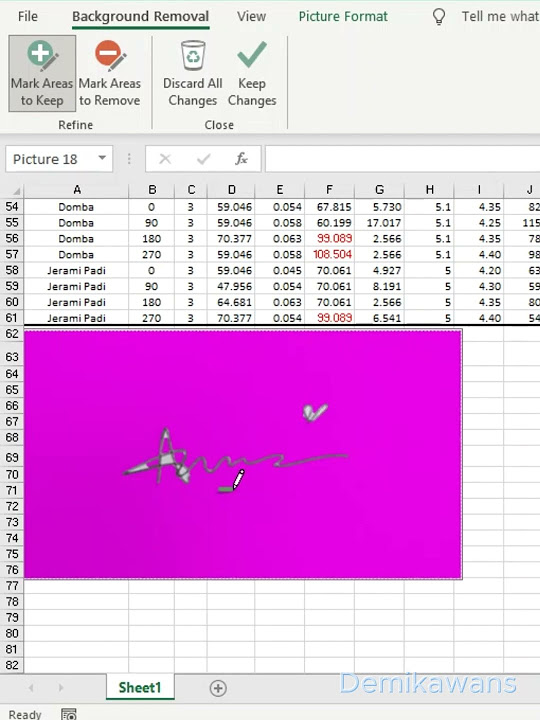Viewport: 540px width, 720px height.
Task: Select column H header
Action: point(429,190)
